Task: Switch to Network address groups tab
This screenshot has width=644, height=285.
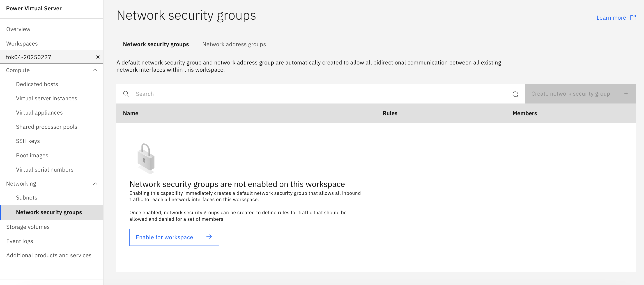Action: click(234, 44)
